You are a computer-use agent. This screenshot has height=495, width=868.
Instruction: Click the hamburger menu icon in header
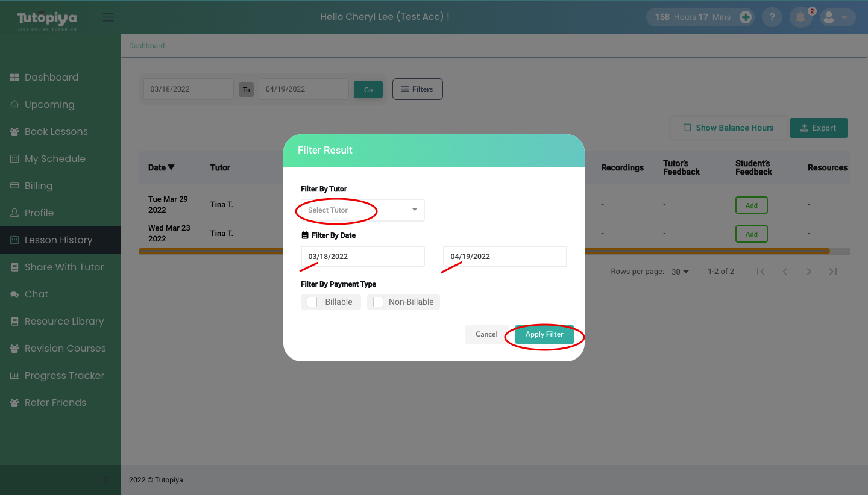(108, 17)
